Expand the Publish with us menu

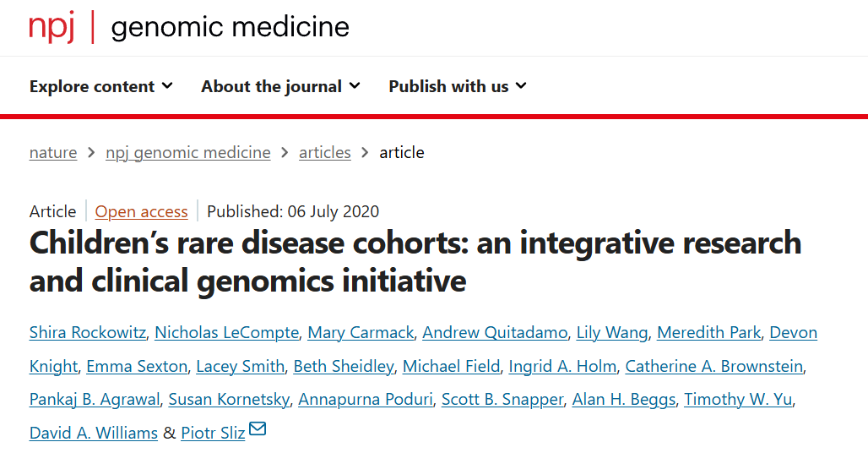[458, 86]
